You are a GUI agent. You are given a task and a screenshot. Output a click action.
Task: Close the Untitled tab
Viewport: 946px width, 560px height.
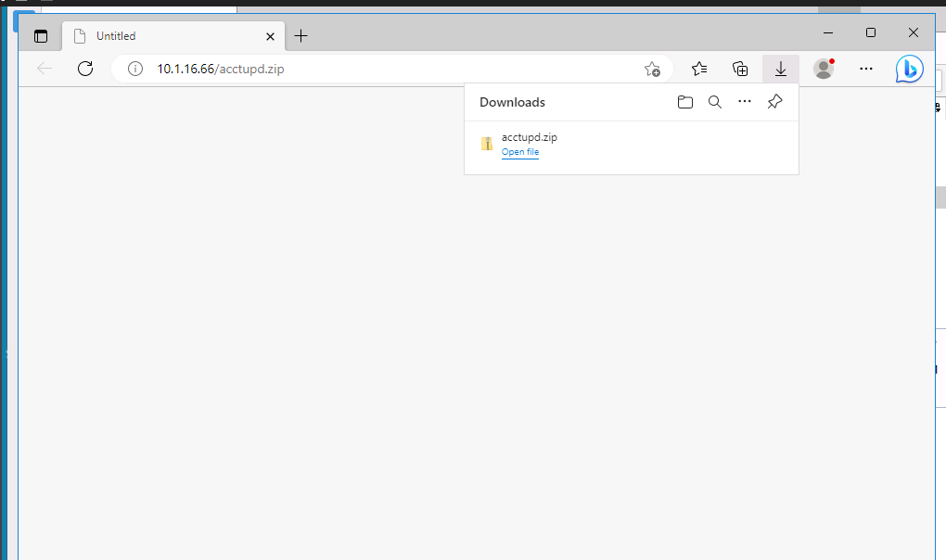coord(270,37)
